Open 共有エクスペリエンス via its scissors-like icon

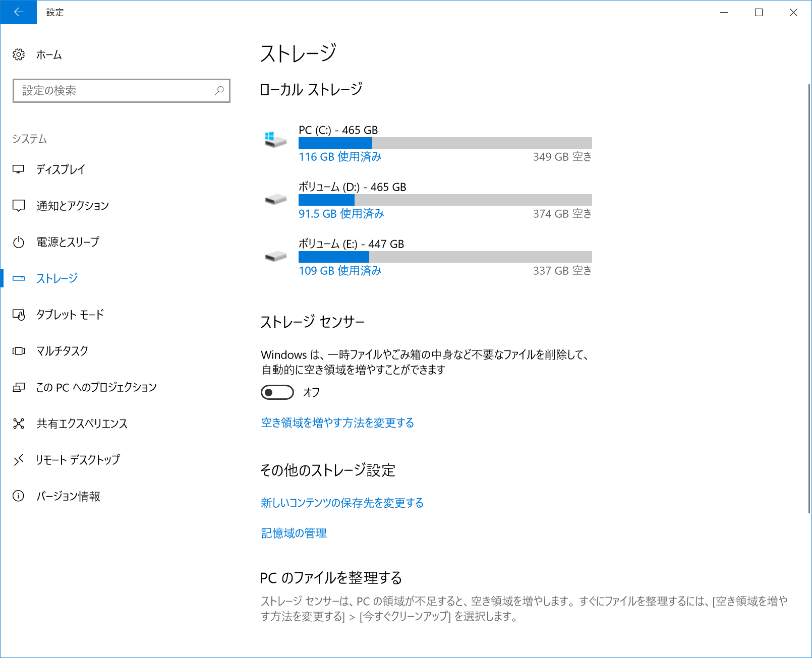point(19,424)
